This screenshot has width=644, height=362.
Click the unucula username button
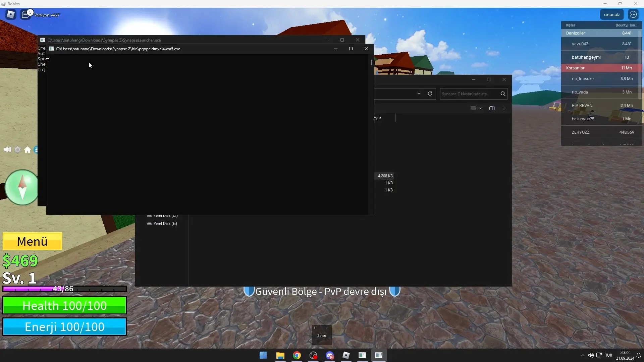click(612, 14)
